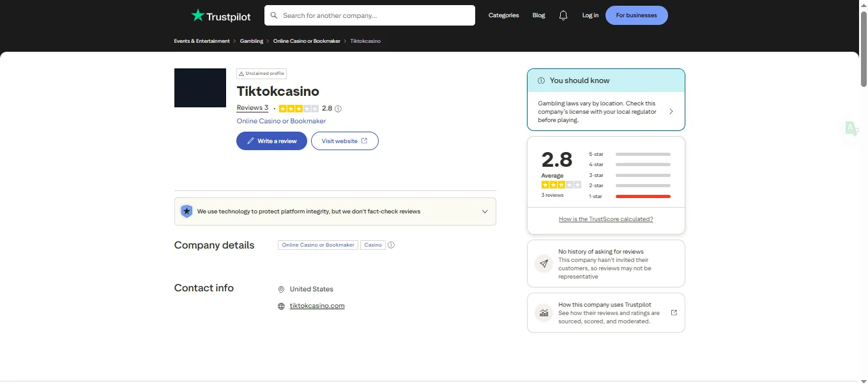This screenshot has height=384, width=868.
Task: Open Online Casino or Bookmaker category link
Action: [x=281, y=121]
